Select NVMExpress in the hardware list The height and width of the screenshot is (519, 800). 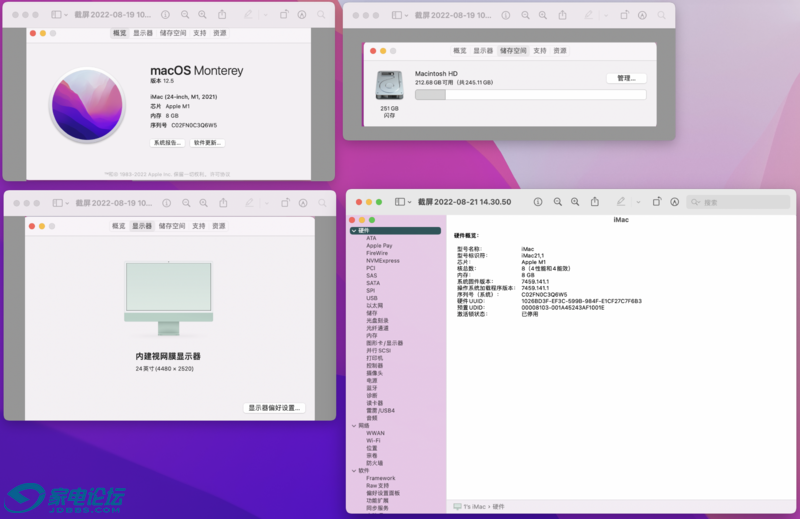coord(383,261)
